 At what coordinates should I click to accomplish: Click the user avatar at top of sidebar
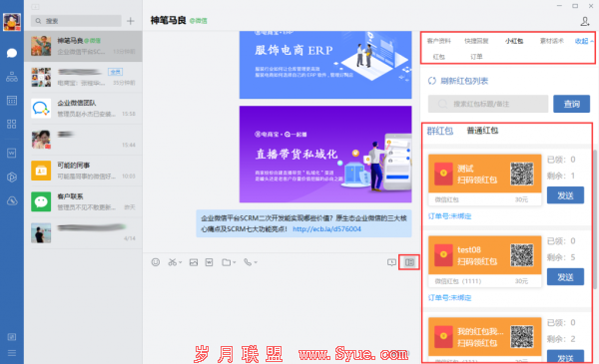12,22
